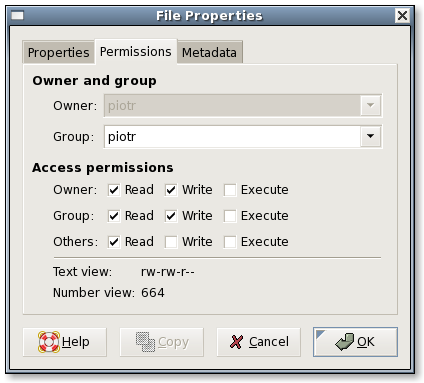Enable Group Execute permission
Viewport: 424px width, 383px height.
click(x=230, y=216)
